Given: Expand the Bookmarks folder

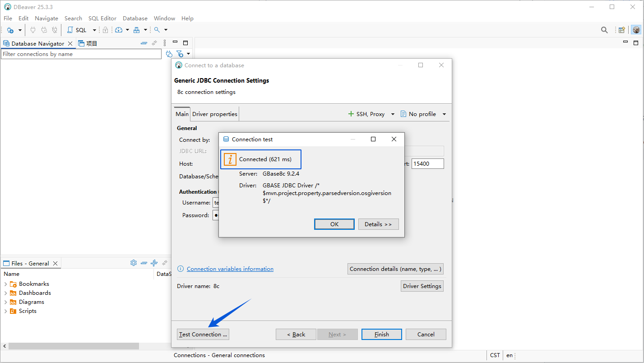Looking at the screenshot, I should coord(5,284).
